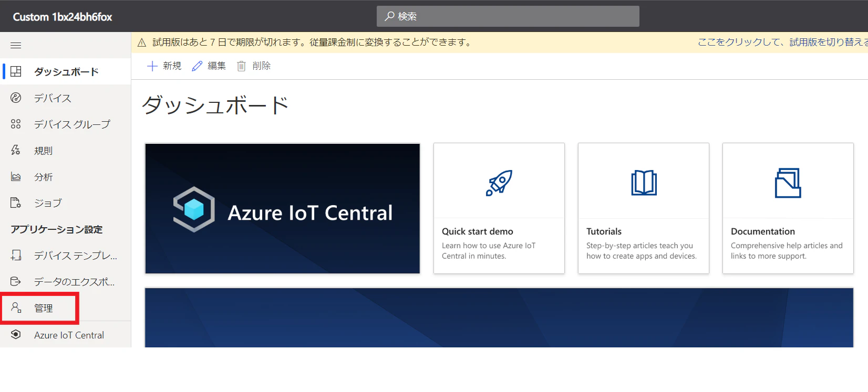The height and width of the screenshot is (392, 868).
Task: Click the 規則 rules icon
Action: 16,150
